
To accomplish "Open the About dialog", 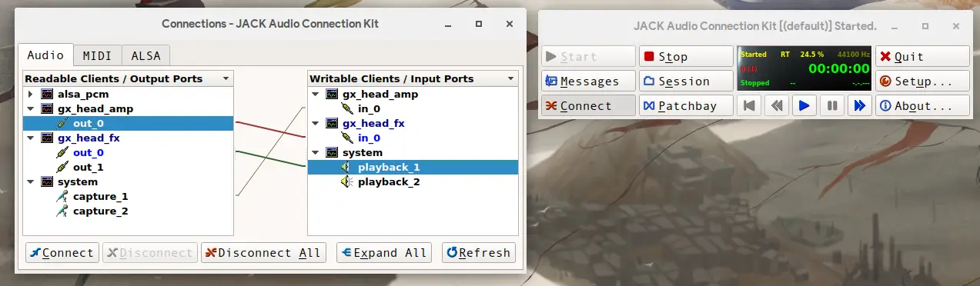I will click(x=922, y=105).
